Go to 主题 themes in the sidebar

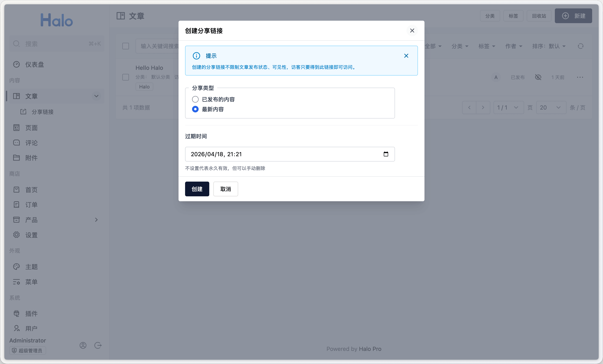[x=31, y=267]
